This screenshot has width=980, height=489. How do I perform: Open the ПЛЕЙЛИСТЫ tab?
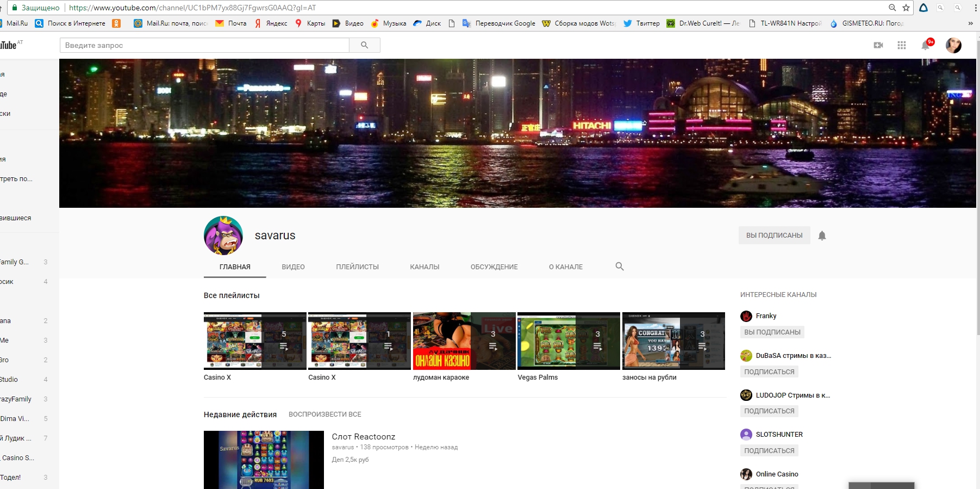tap(357, 267)
